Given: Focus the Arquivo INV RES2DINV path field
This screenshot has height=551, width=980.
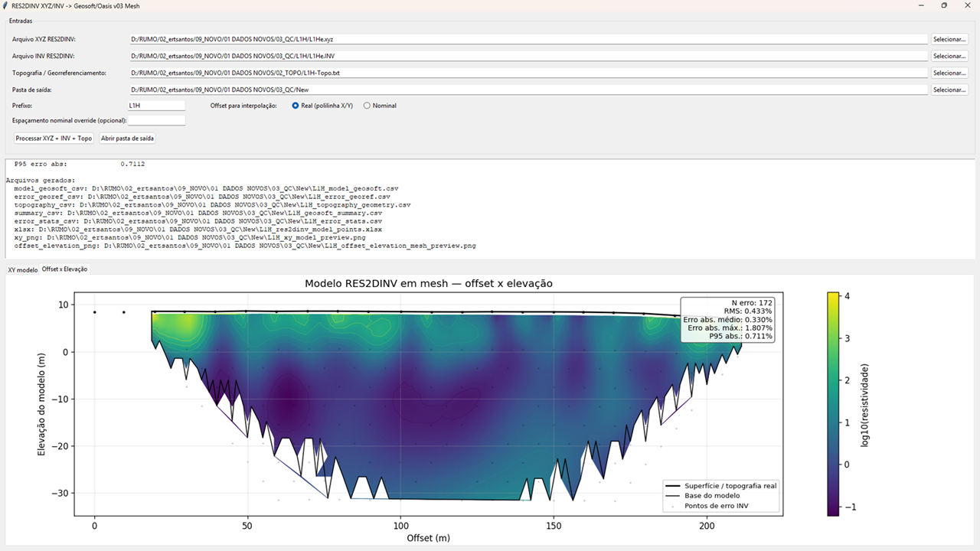Looking at the screenshot, I should (528, 56).
